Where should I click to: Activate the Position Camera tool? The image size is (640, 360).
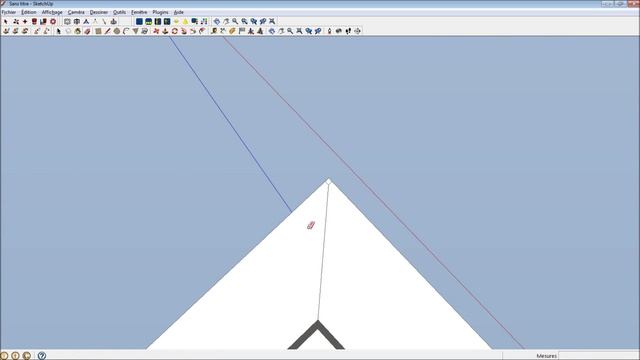click(x=329, y=31)
